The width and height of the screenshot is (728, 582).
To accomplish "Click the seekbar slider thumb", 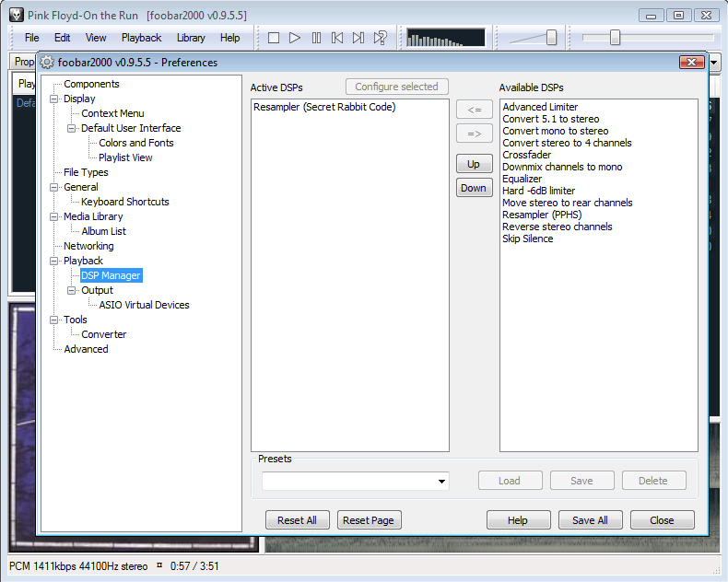I will coord(615,38).
